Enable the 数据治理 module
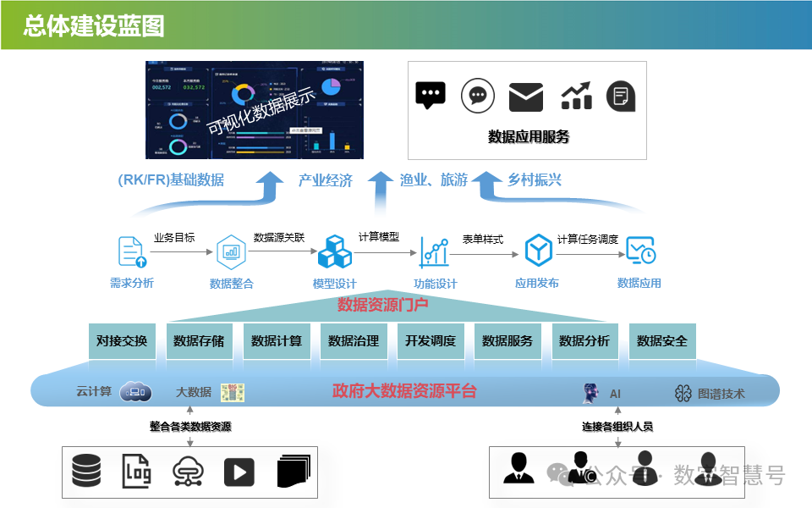The width and height of the screenshot is (812, 508). pos(354,341)
